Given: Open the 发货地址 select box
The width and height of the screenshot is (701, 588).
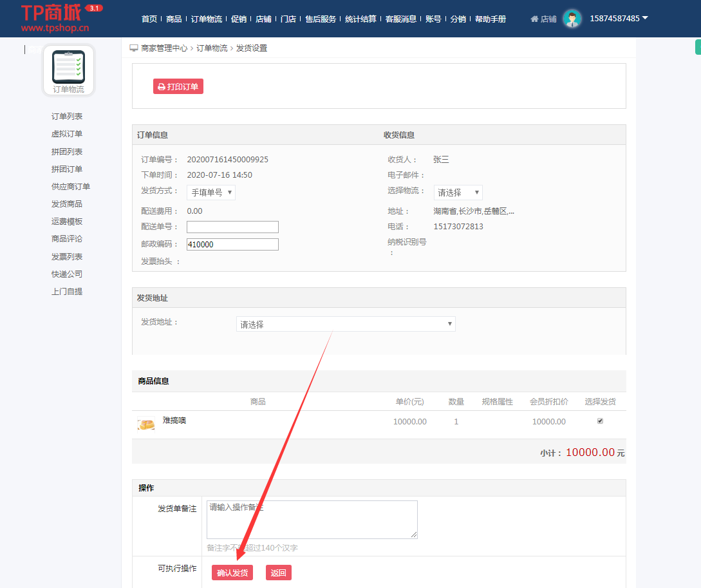Looking at the screenshot, I should [346, 325].
